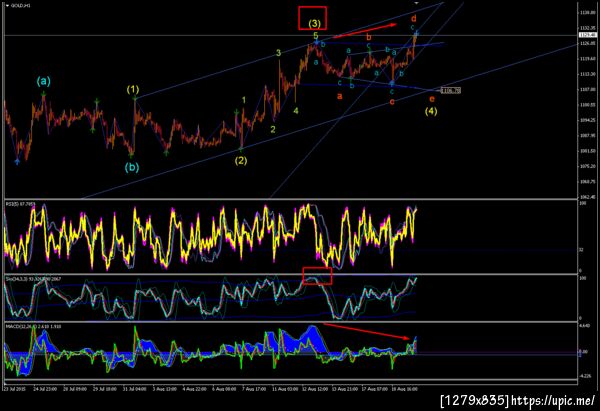
Task: Select the yellow (4) wave label
Action: click(431, 111)
